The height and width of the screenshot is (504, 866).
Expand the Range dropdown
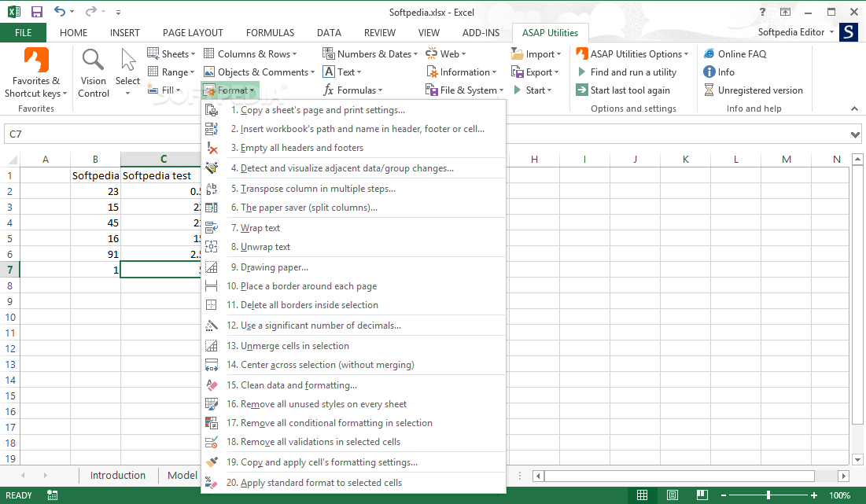171,72
